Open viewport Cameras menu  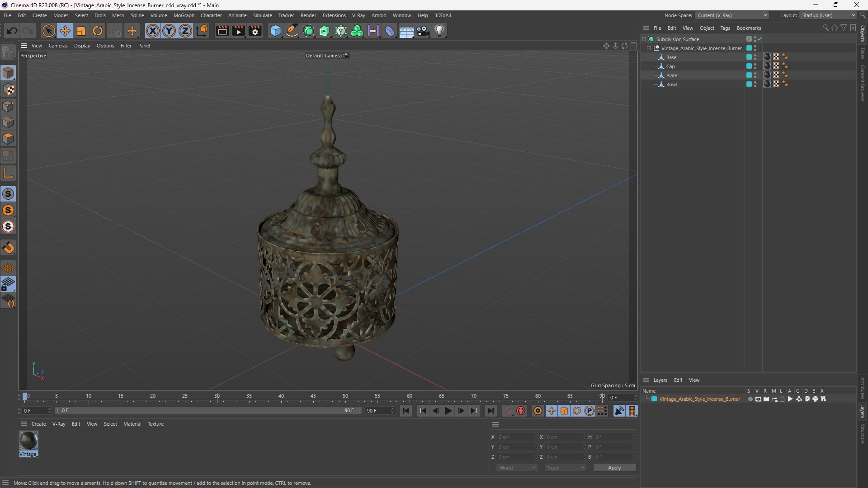click(58, 46)
